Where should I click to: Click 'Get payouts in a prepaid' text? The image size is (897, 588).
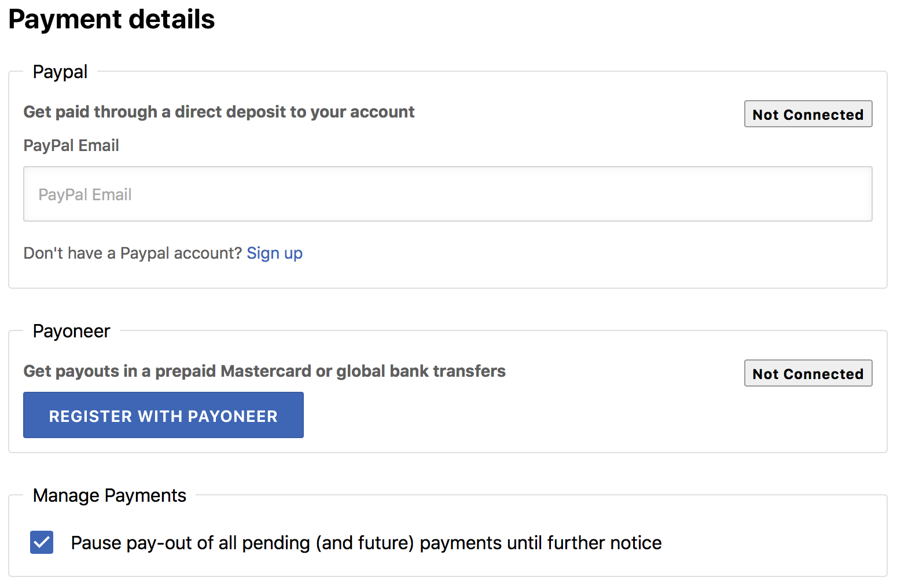pos(120,371)
